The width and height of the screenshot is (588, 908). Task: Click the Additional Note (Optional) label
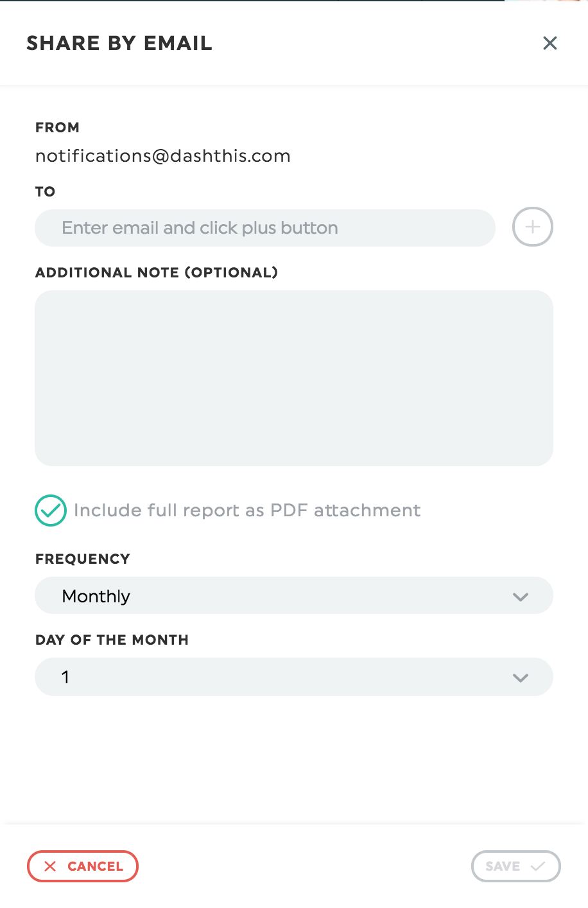157,272
